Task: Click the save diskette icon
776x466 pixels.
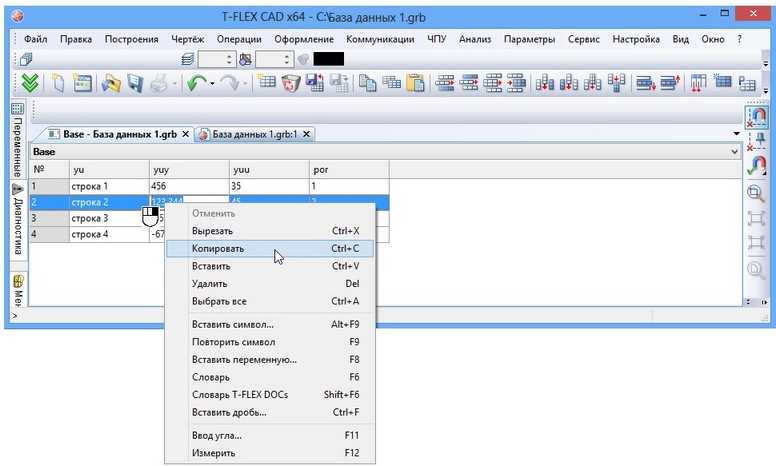Action: coord(135,84)
